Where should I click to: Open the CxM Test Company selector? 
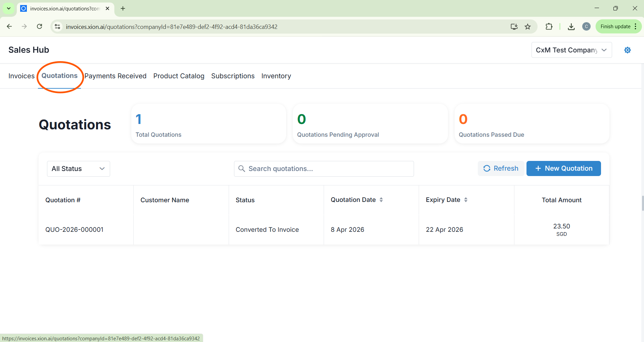pyautogui.click(x=571, y=50)
